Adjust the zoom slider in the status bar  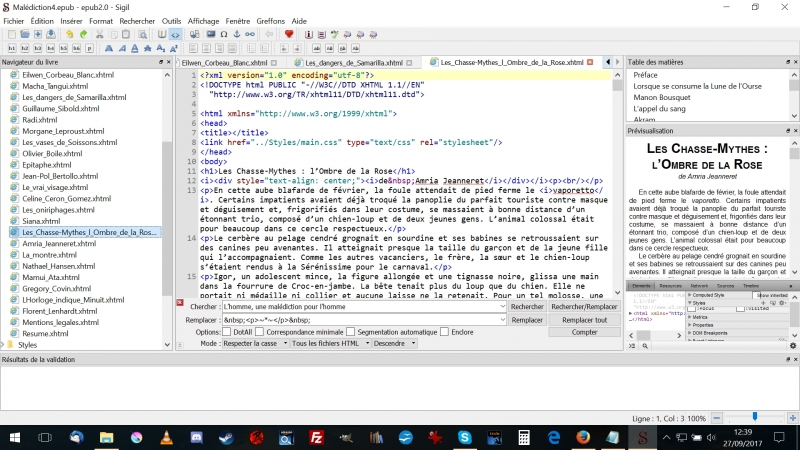(754, 416)
